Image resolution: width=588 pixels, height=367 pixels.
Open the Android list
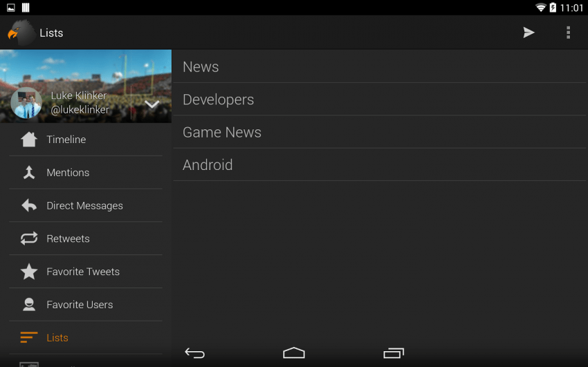coord(380,164)
